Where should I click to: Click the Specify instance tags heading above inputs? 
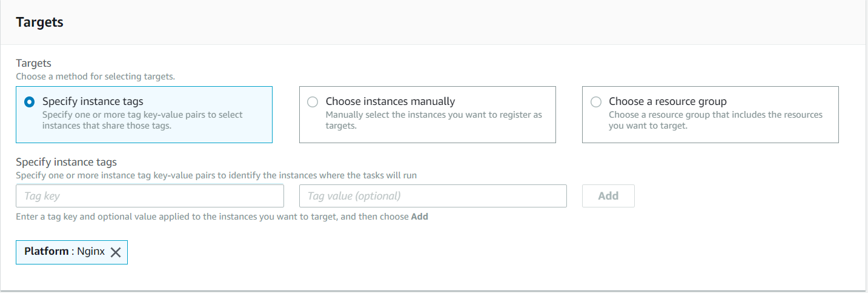(x=66, y=162)
